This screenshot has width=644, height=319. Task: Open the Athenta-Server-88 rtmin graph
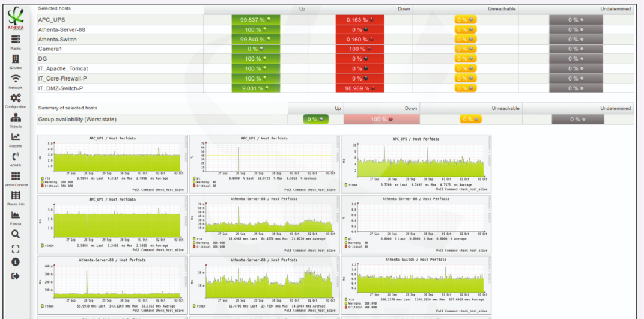pos(264,285)
